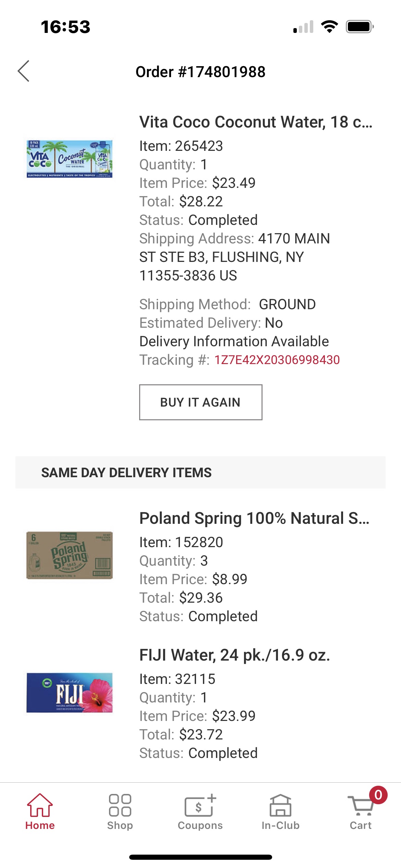Select the Poland Spring 100% Natural title

coord(254,518)
